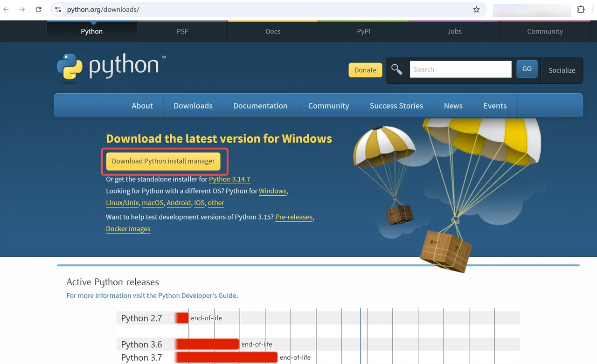Viewport: 597px width, 364px height.
Task: Click the browser back arrow
Action: (7, 9)
